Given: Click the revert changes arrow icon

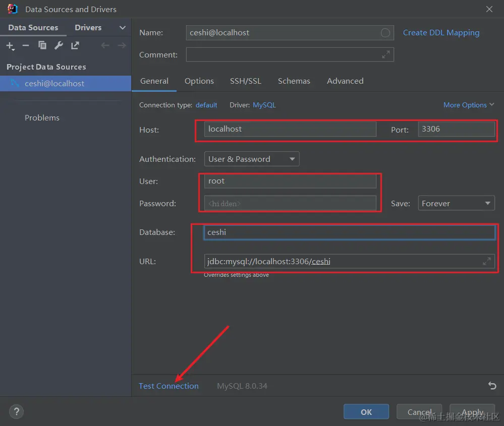Looking at the screenshot, I should [x=492, y=386].
